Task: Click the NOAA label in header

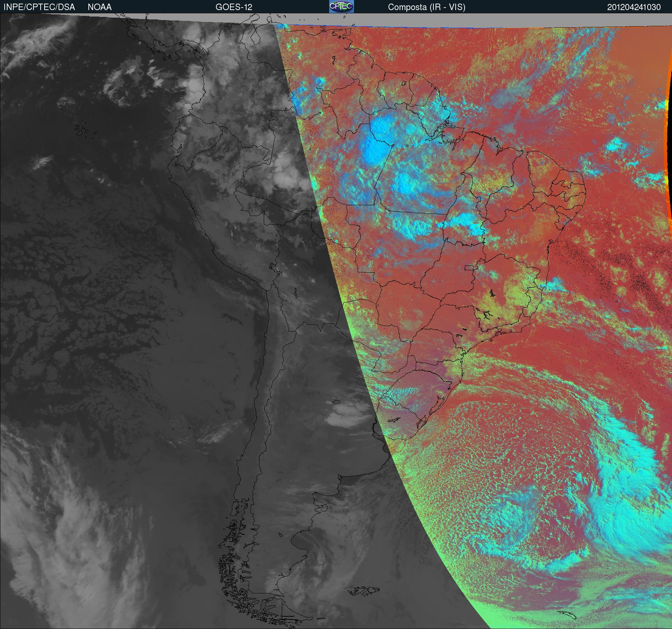Action: (x=100, y=7)
